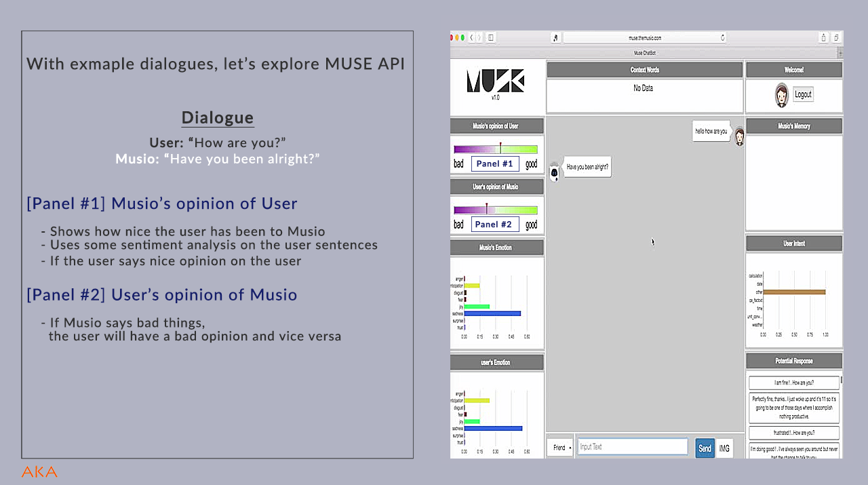Log out with the Logout button

pyautogui.click(x=803, y=95)
